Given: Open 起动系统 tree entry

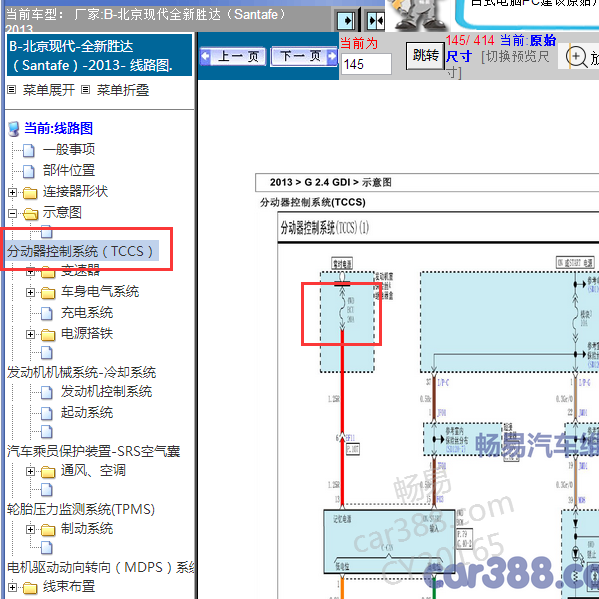Looking at the screenshot, I should 87,413.
